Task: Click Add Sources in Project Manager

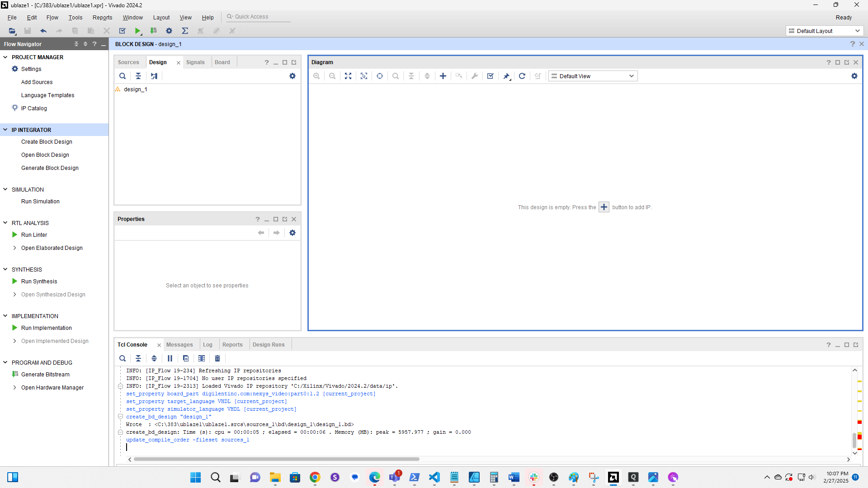Action: [x=37, y=82]
